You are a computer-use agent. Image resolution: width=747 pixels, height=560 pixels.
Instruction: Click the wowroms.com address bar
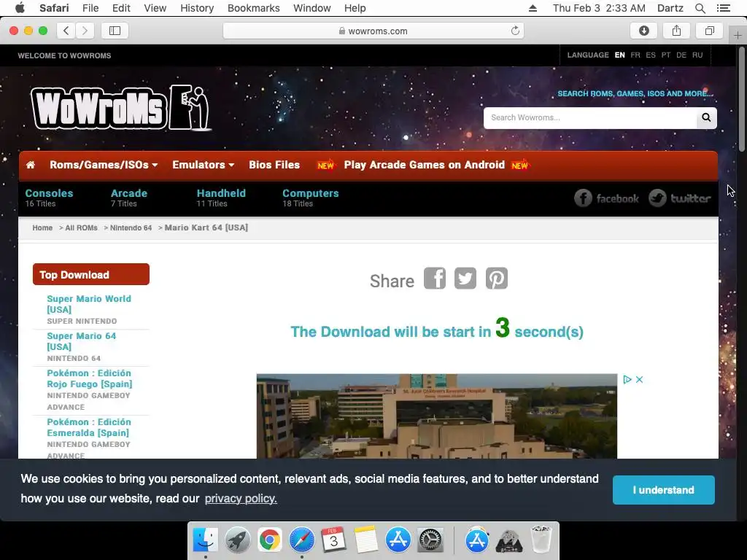(373, 31)
